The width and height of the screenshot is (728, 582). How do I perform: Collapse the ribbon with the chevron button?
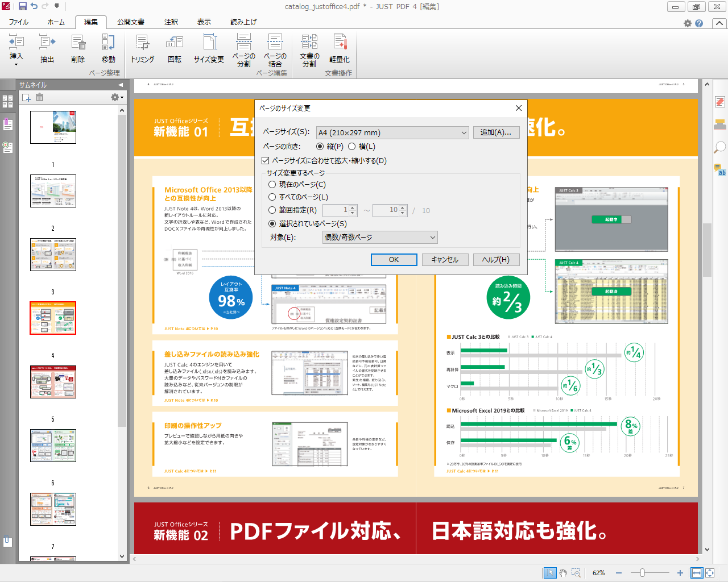[x=719, y=23]
